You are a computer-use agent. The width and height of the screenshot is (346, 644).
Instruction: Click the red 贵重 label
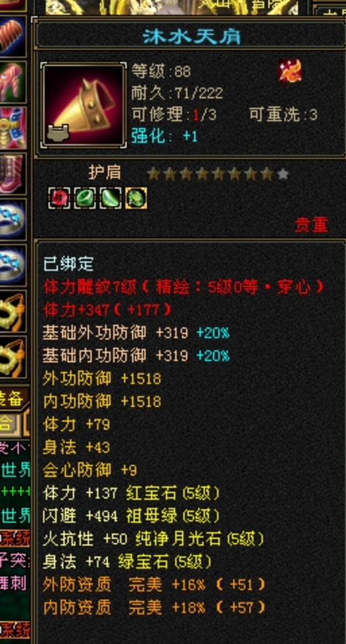[x=311, y=225]
